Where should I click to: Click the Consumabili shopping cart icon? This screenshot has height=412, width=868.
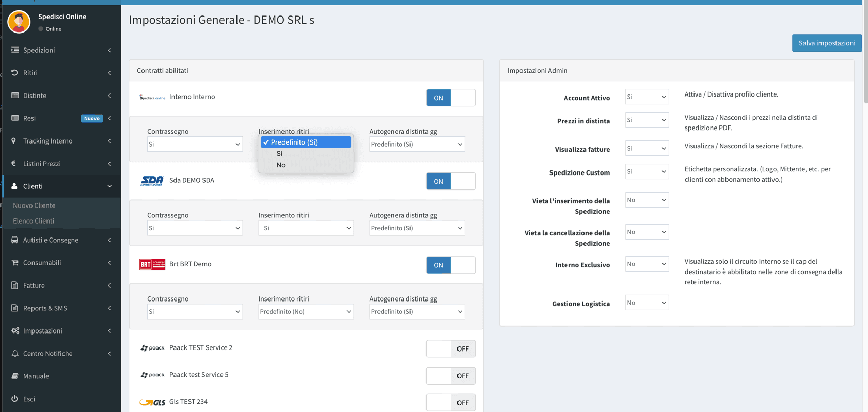[14, 263]
